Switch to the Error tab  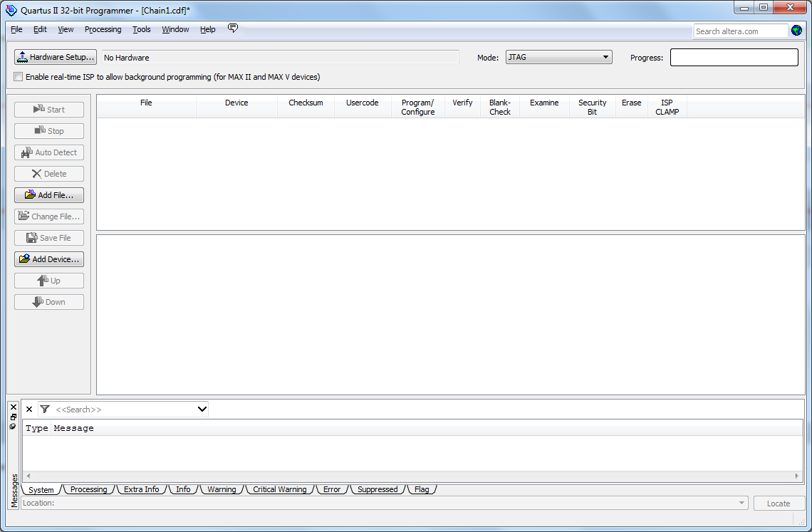pos(332,489)
